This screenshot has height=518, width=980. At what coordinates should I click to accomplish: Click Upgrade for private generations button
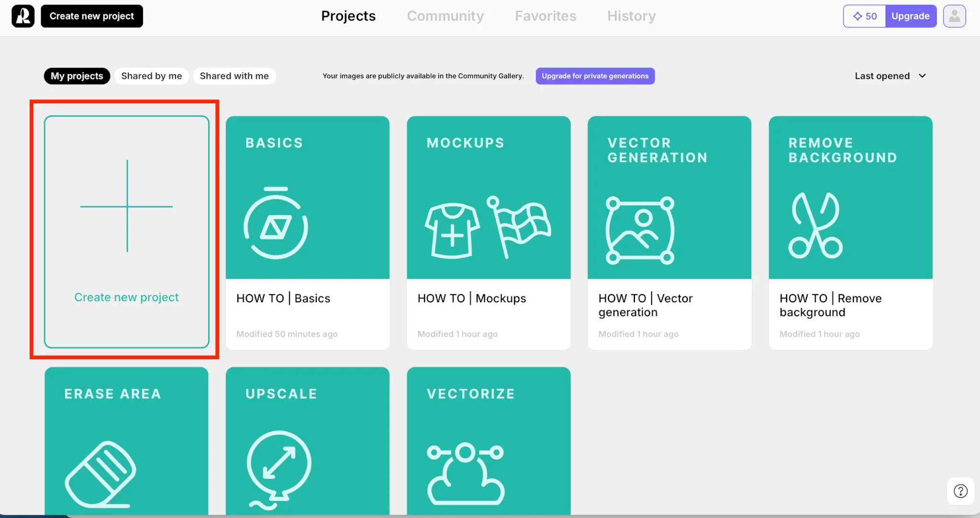[595, 76]
